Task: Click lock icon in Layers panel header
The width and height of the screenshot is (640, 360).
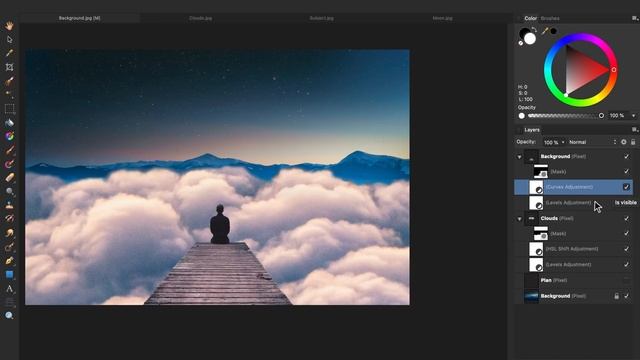Action: click(633, 142)
